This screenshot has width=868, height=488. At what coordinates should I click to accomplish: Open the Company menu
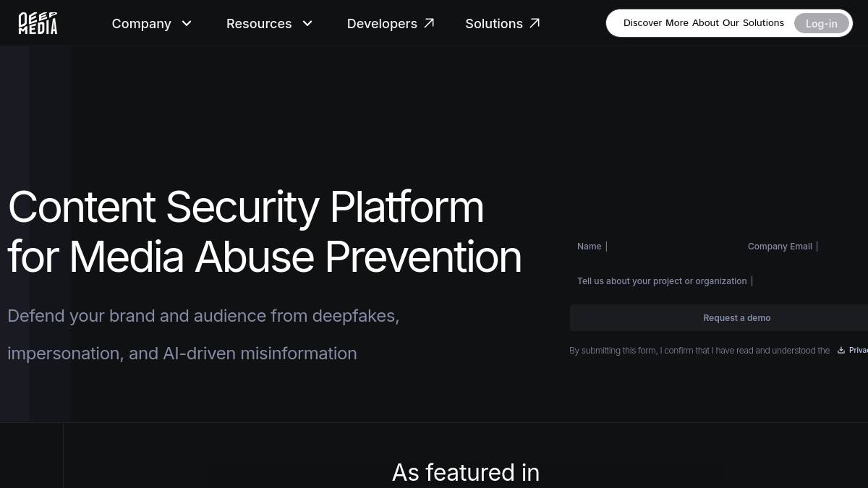142,23
